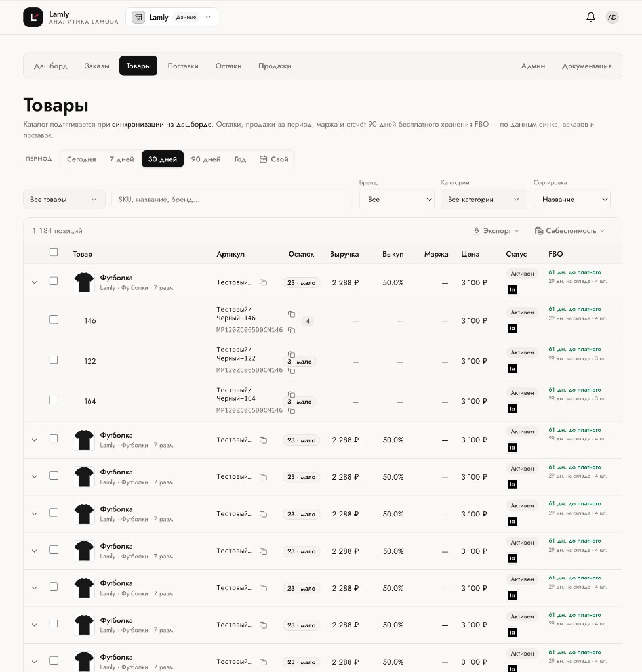This screenshot has width=642, height=672.
Task: Open the Админ section
Action: point(532,66)
